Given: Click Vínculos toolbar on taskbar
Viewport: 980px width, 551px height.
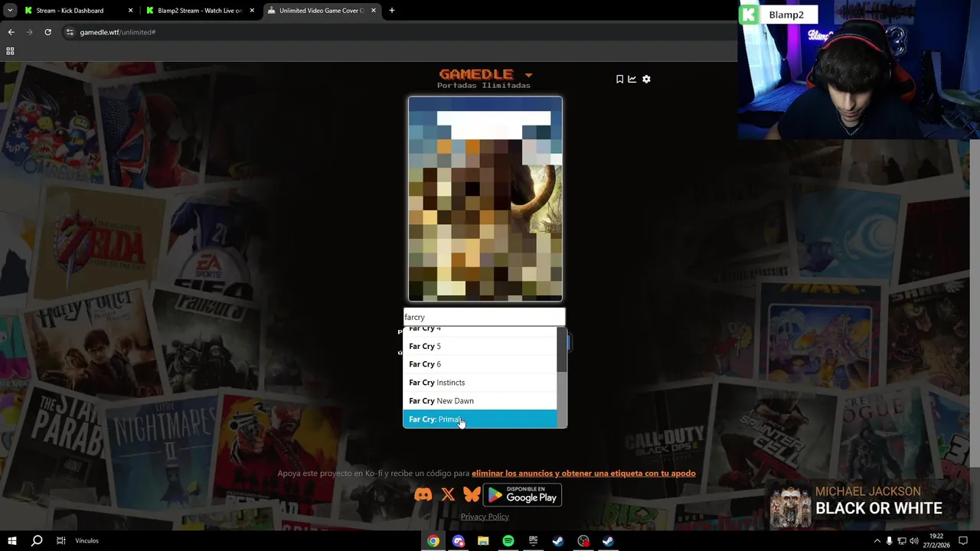Looking at the screenshot, I should point(87,541).
